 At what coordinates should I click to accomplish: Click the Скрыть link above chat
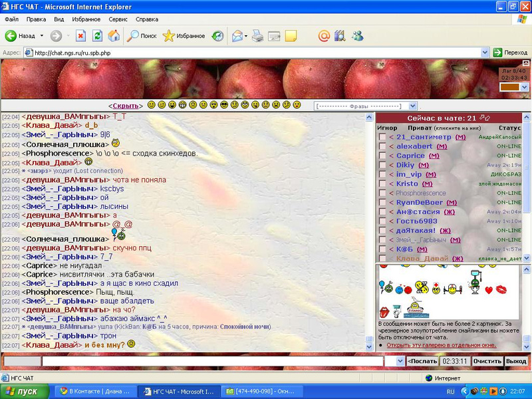pyautogui.click(x=125, y=106)
